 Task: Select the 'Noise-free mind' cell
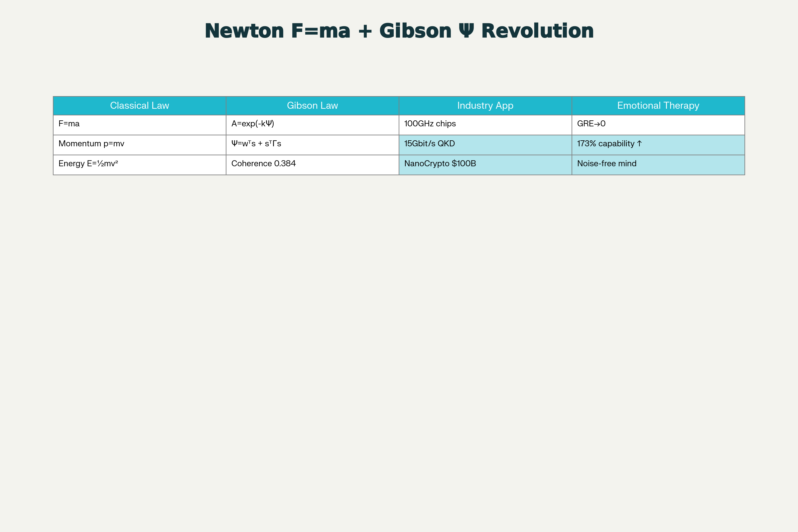tap(658, 165)
